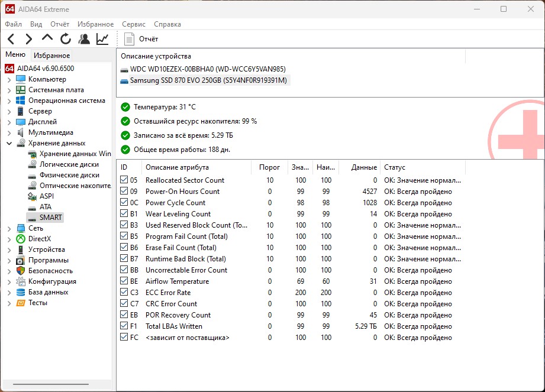The width and height of the screenshot is (545, 392).
Task: Click the AIDA64 v6.90.6500 root icon
Action: click(x=9, y=69)
